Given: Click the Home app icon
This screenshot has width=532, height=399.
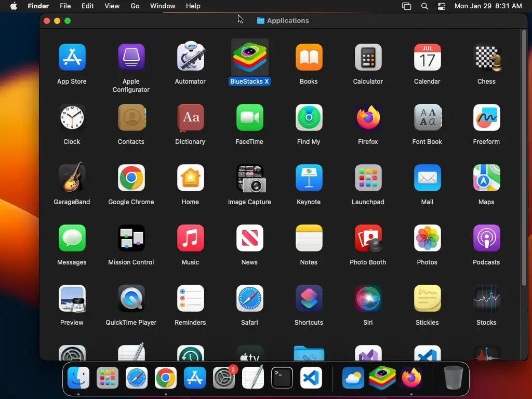Looking at the screenshot, I should (190, 178).
